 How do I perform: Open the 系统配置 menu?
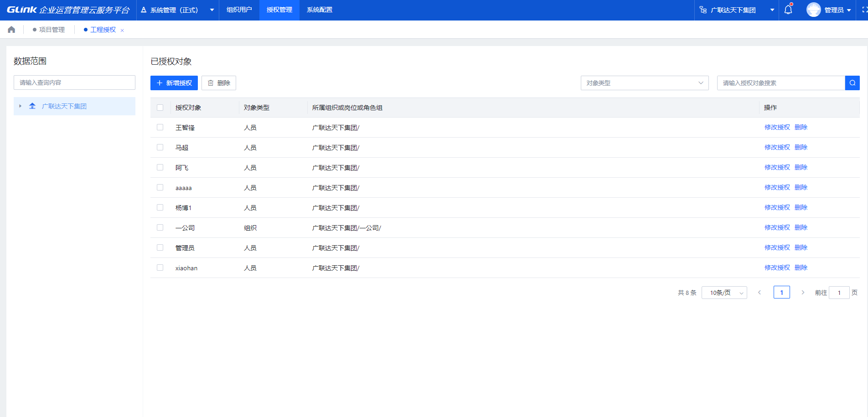320,10
